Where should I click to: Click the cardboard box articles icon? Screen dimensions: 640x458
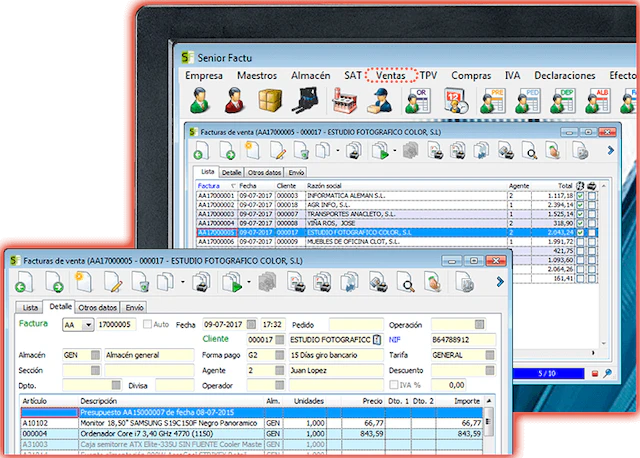coord(270,100)
